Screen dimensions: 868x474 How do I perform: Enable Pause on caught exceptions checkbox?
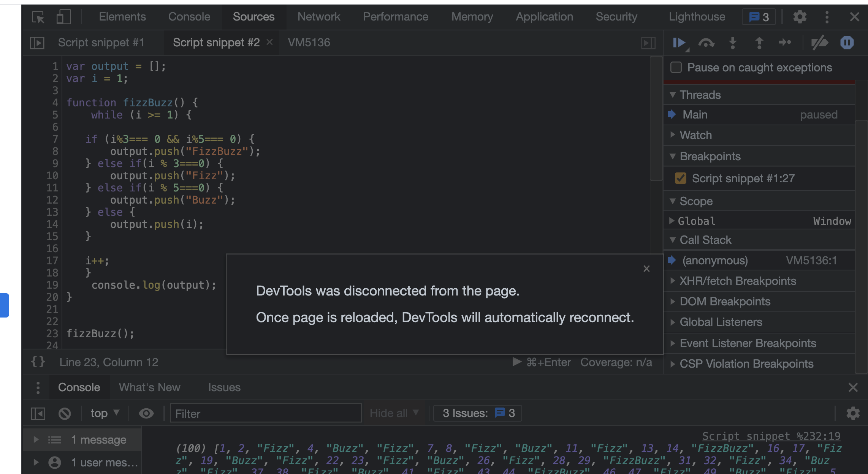click(x=676, y=67)
